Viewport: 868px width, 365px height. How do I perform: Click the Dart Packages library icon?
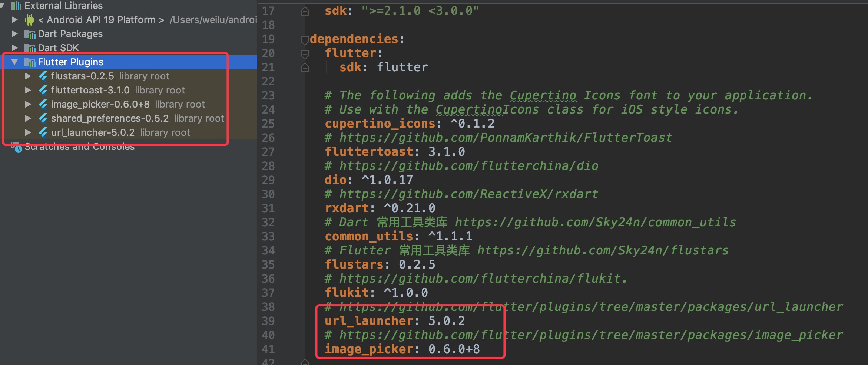pyautogui.click(x=30, y=34)
